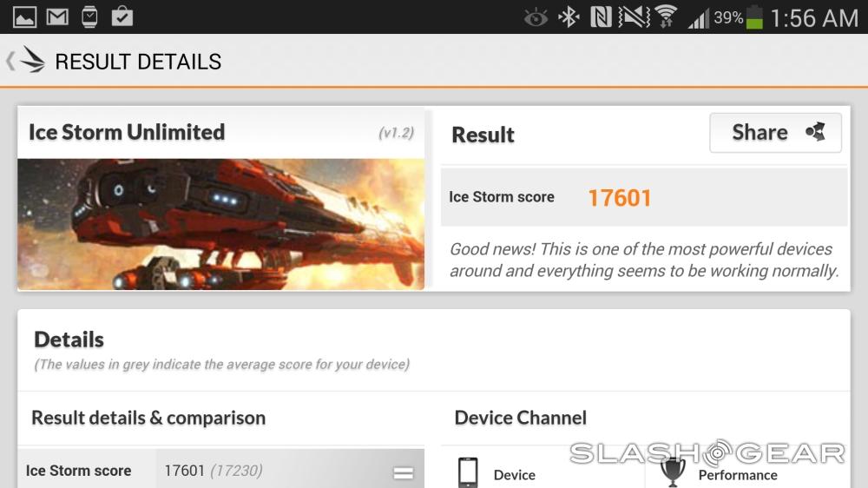Screen dimensions: 868x488
Task: Click the 3DMark logo in header
Action: 33,60
